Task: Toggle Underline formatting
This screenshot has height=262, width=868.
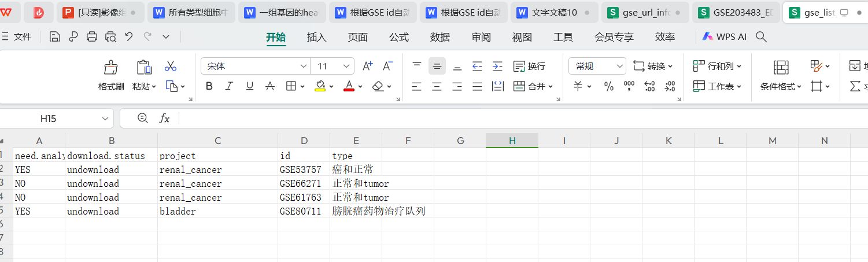Action: 249,86
